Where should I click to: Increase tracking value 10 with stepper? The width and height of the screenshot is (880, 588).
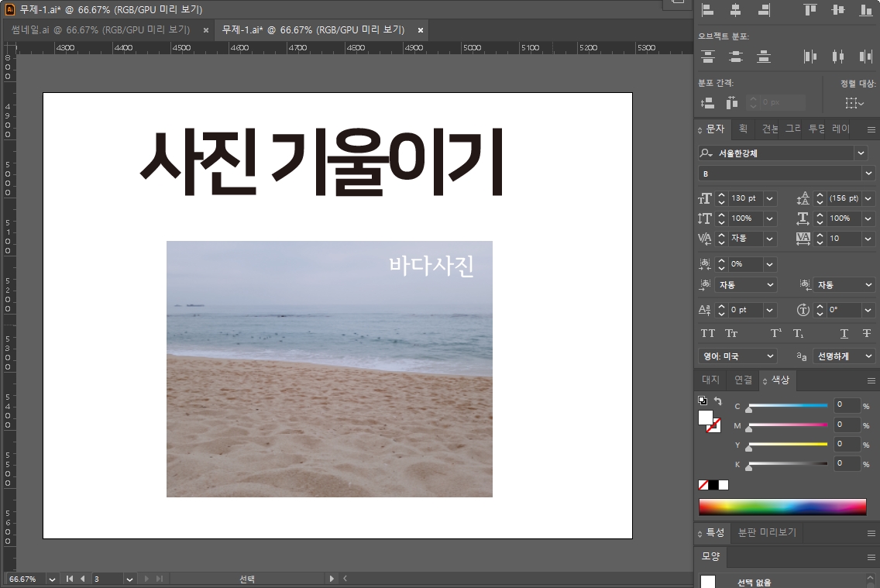820,236
